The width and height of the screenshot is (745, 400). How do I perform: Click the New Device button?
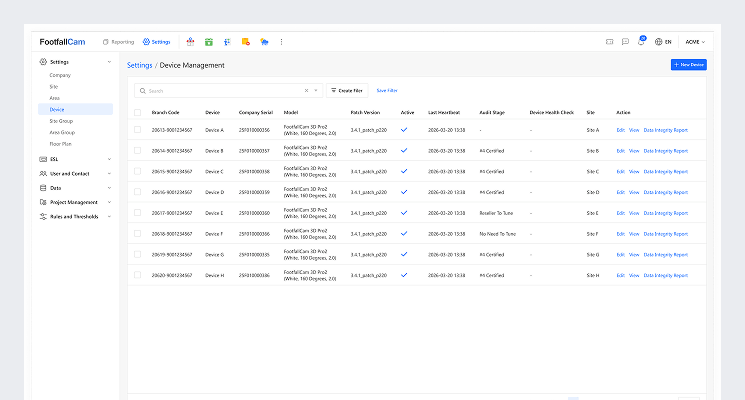pos(688,64)
